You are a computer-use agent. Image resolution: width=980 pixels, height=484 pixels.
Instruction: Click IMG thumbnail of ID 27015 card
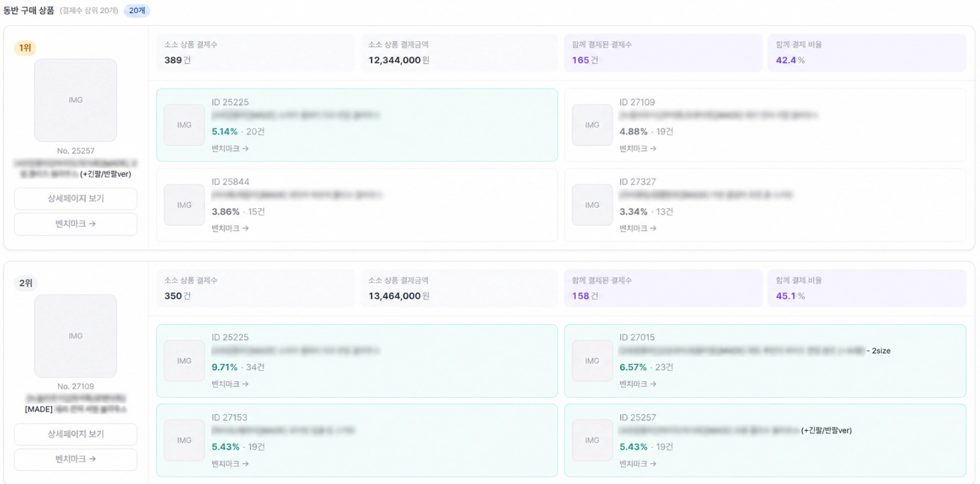click(x=592, y=361)
